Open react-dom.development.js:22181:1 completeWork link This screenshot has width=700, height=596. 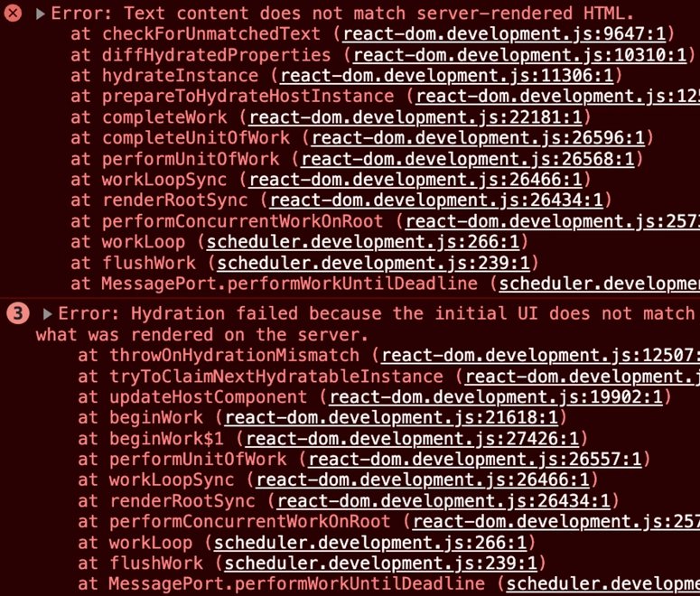point(415,117)
